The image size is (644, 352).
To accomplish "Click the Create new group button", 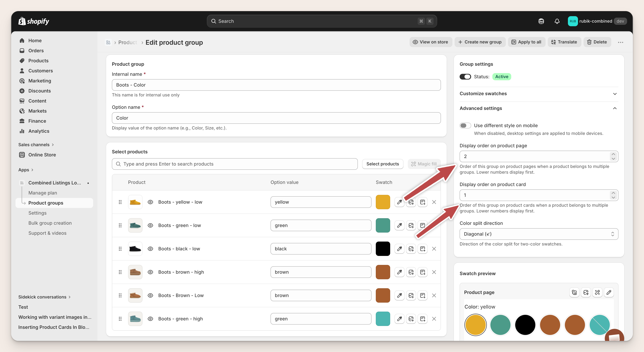I will click(x=480, y=42).
